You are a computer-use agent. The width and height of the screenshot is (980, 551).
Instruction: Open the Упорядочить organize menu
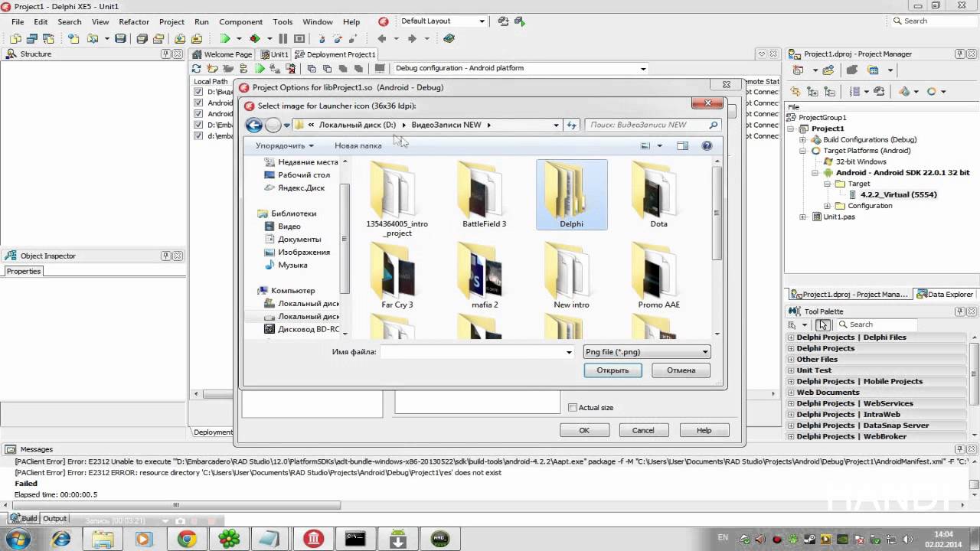pos(284,145)
